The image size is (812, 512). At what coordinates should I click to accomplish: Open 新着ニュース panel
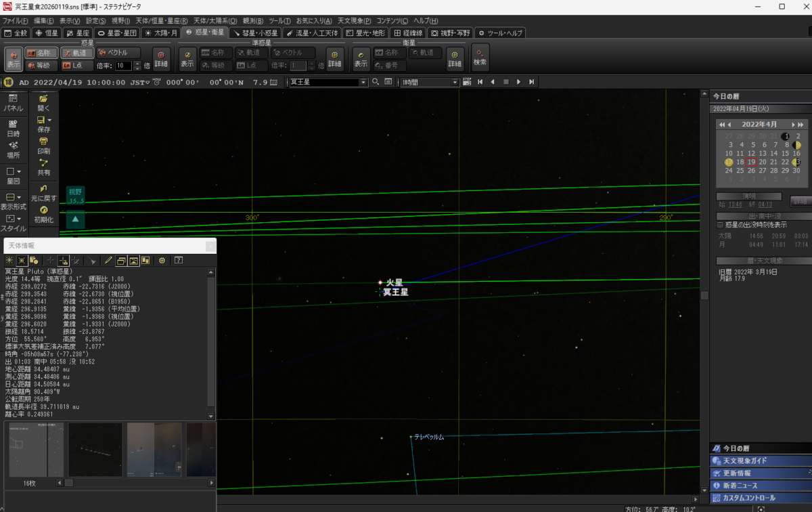pyautogui.click(x=761, y=486)
